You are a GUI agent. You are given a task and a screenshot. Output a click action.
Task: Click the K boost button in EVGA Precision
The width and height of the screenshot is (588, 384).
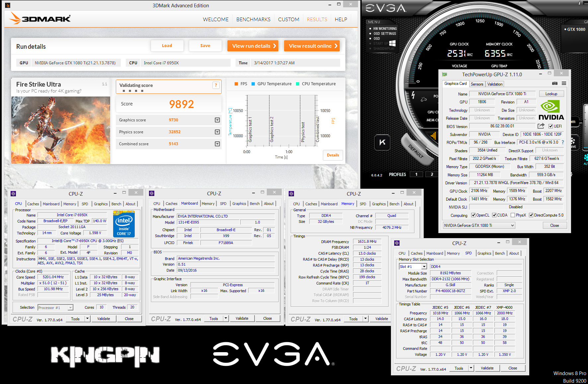click(x=382, y=142)
